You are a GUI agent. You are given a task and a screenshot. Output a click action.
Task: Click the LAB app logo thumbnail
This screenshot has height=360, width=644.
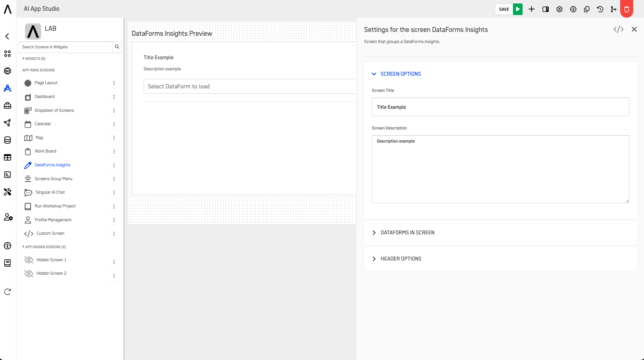(x=33, y=32)
